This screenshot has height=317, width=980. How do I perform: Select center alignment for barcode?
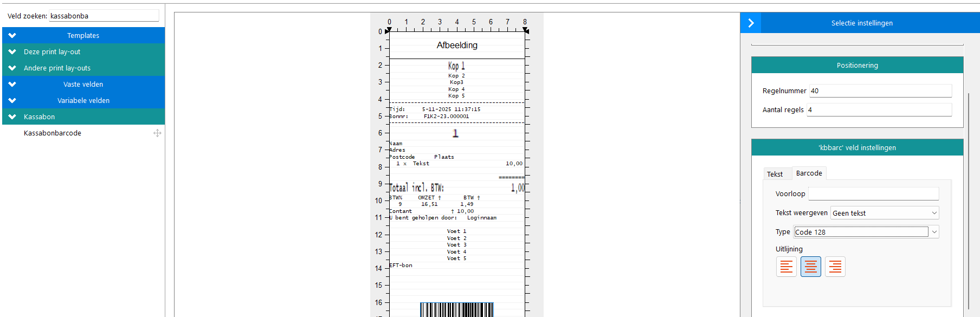810,267
